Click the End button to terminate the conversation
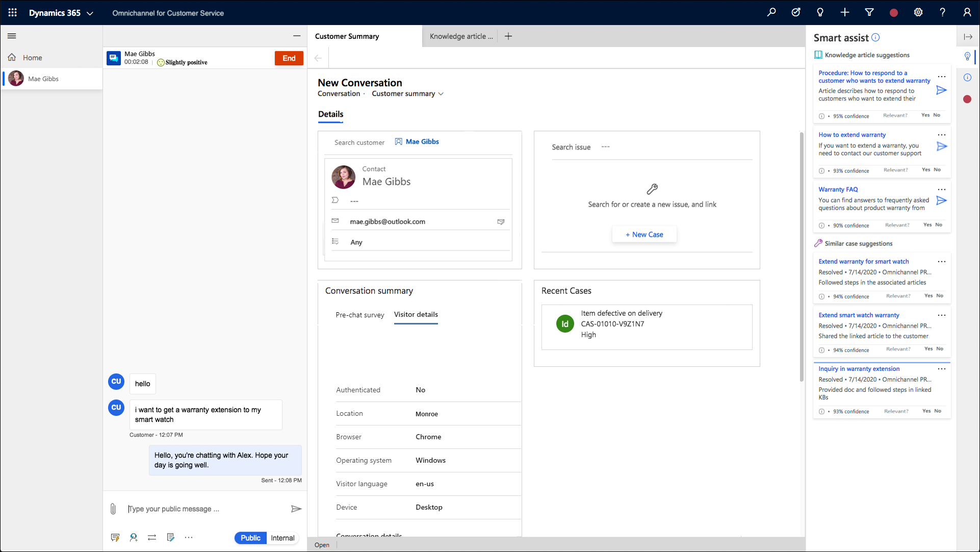Image resolution: width=980 pixels, height=552 pixels. (x=288, y=58)
